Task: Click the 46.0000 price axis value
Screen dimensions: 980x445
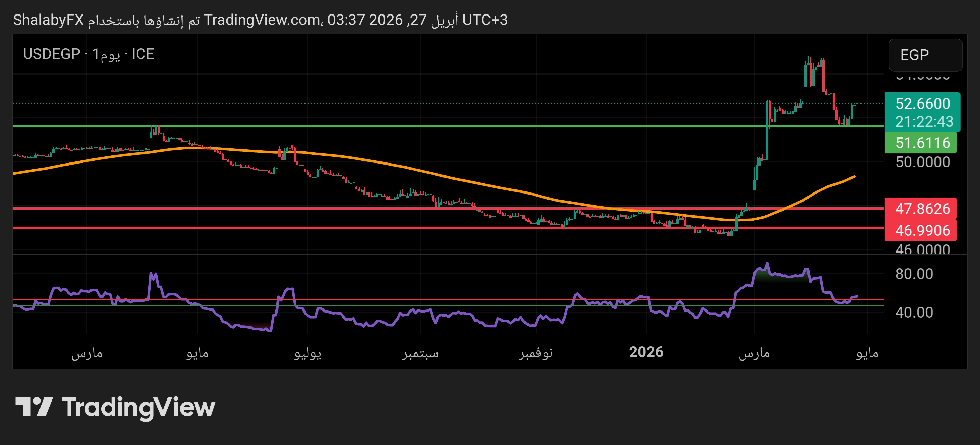Action: point(922,249)
